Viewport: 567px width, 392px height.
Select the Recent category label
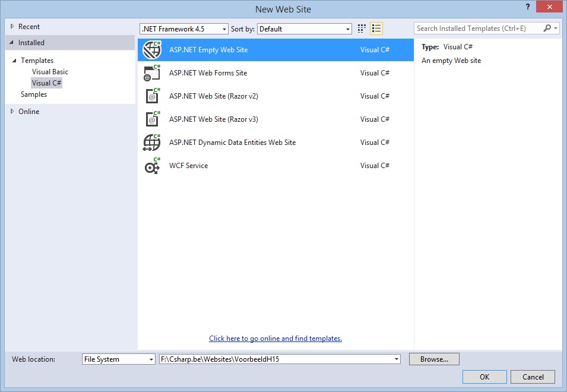(29, 26)
